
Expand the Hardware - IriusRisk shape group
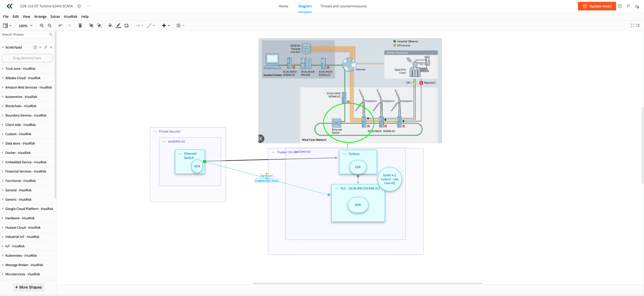tap(20, 218)
